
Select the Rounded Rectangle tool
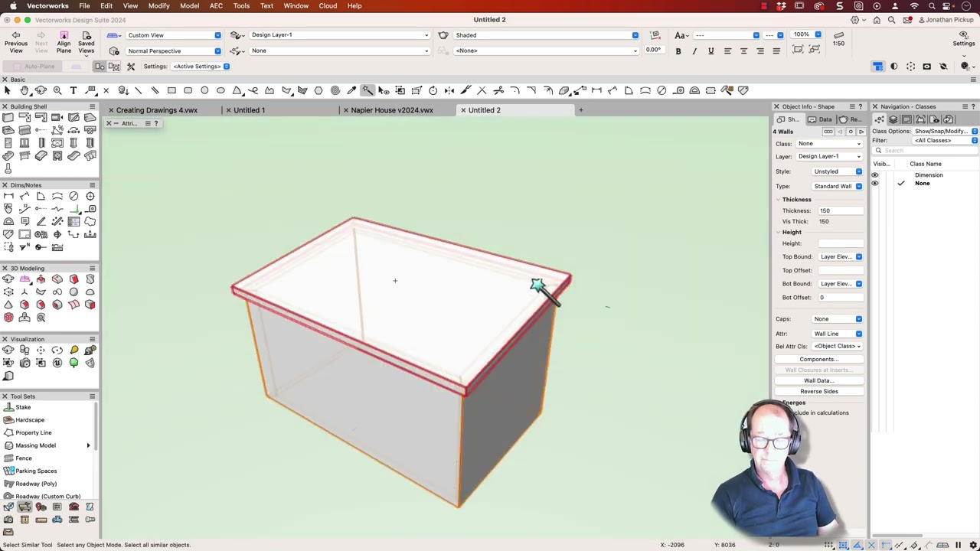188,90
